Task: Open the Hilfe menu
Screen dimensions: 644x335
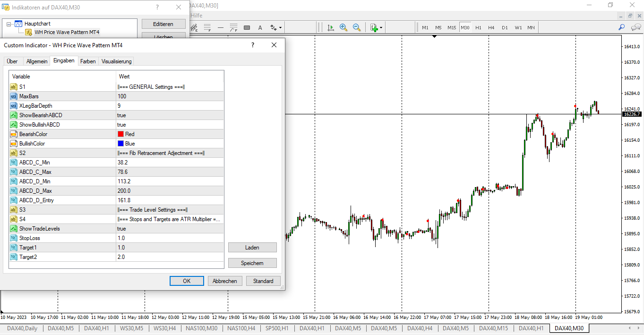Action: (x=196, y=16)
